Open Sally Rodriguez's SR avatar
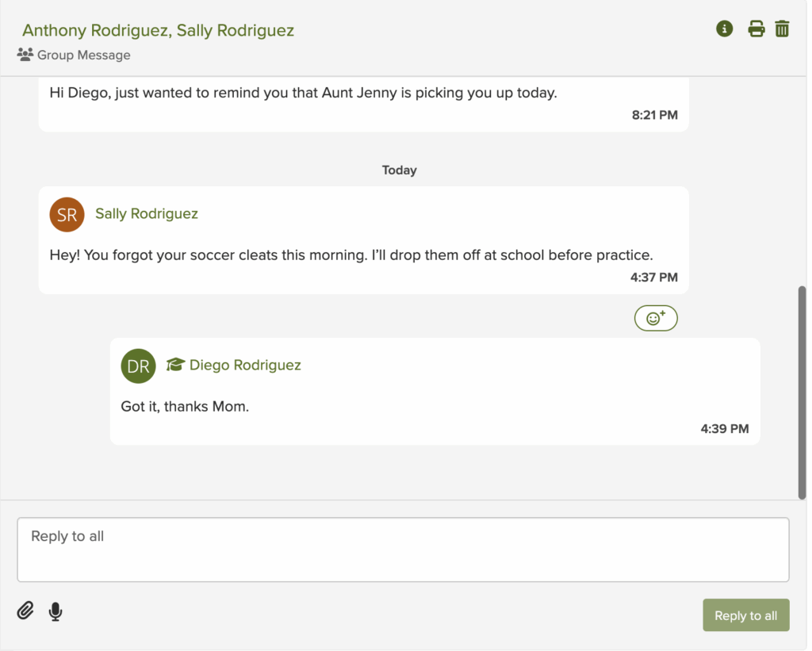The image size is (812, 651). click(x=67, y=214)
